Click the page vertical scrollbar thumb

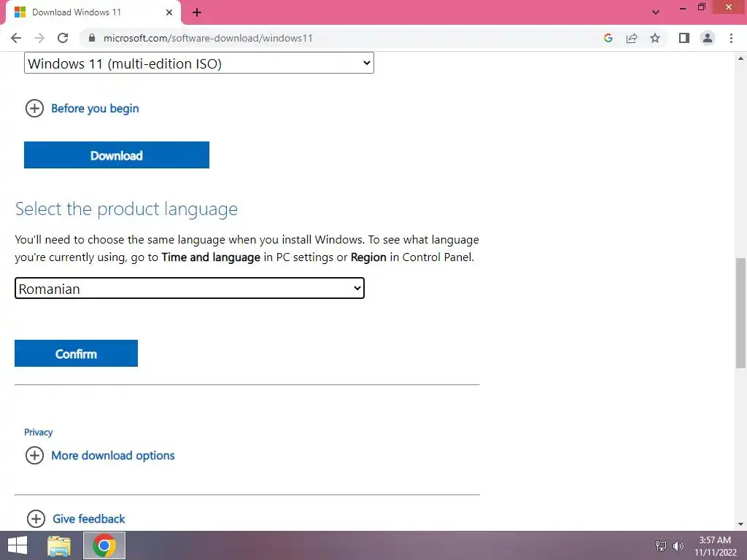tap(740, 313)
